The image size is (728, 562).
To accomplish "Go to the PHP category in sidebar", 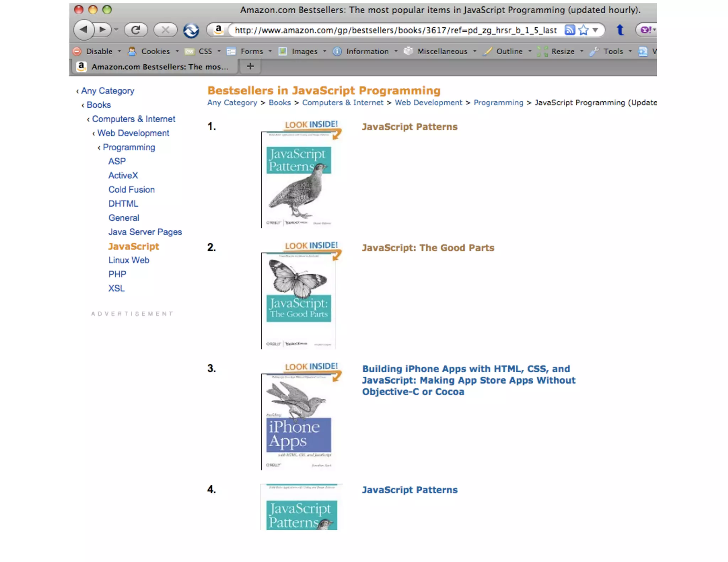I will 117,274.
